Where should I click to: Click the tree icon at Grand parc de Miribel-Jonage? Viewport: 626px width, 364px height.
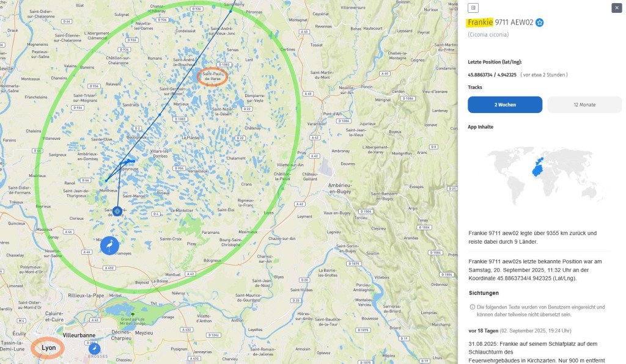[132, 314]
